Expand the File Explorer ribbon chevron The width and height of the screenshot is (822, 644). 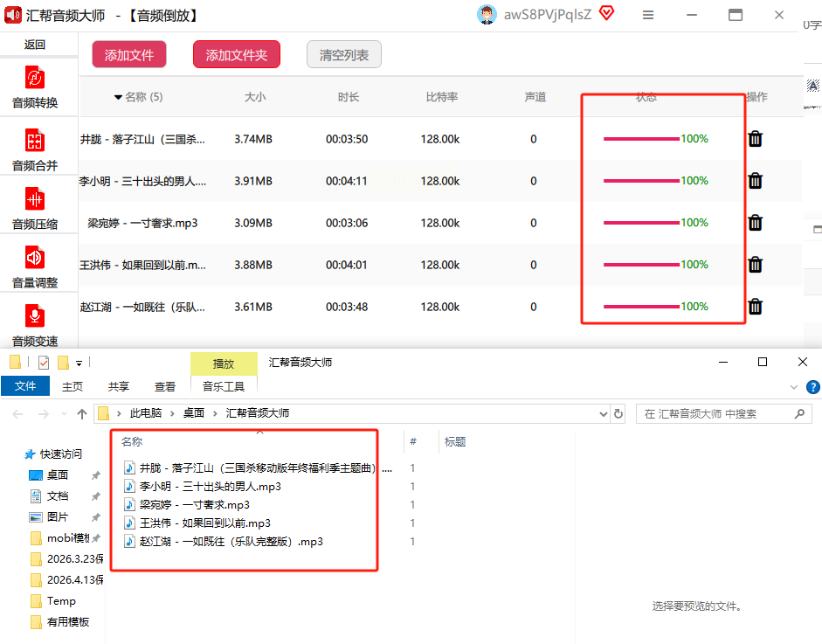[794, 386]
